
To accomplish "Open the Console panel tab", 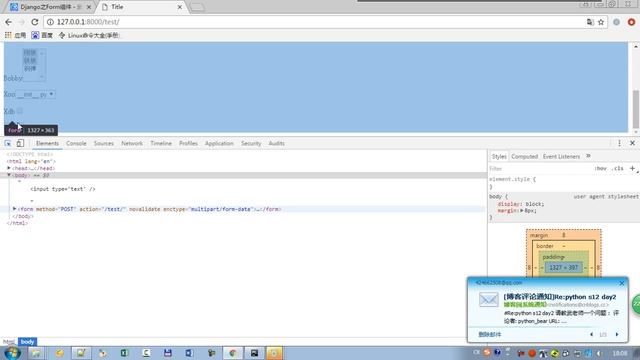I will [76, 143].
